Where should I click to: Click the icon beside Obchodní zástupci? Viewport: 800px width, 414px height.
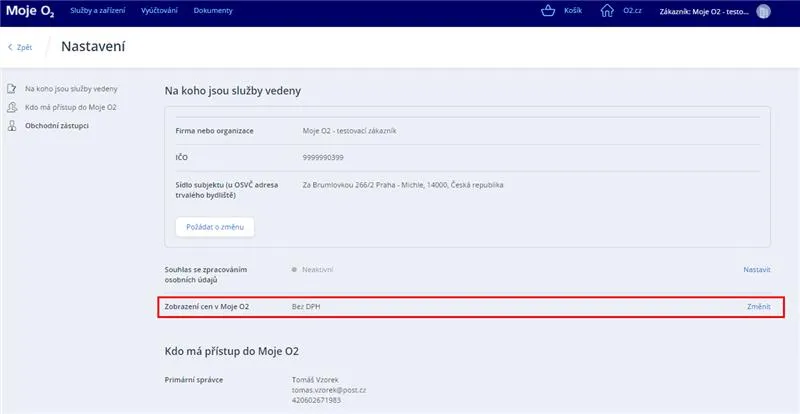(x=11, y=126)
